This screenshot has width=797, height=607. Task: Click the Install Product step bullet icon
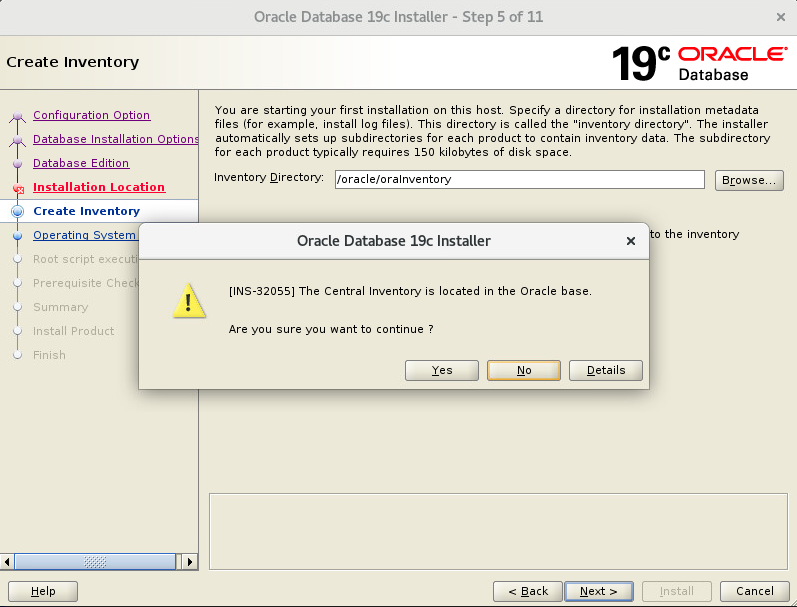tap(18, 331)
